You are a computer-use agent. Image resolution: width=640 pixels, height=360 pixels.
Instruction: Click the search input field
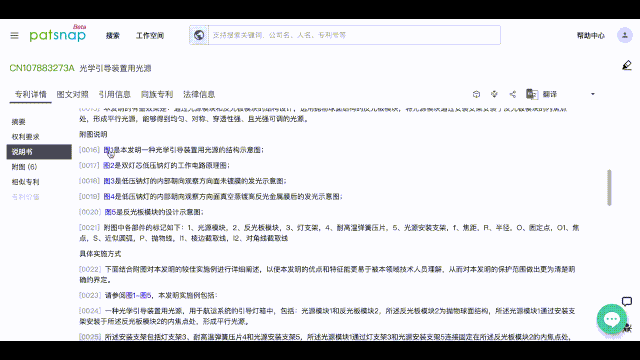click(x=354, y=35)
